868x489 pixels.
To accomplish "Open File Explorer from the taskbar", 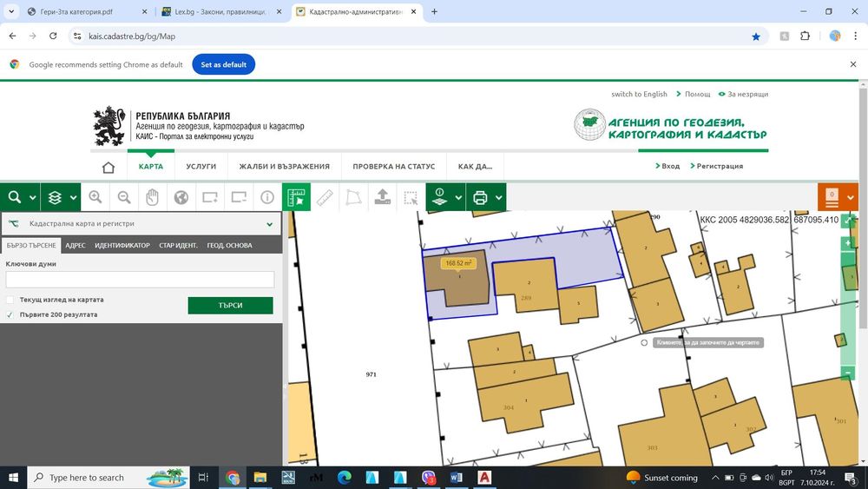I will (x=260, y=478).
